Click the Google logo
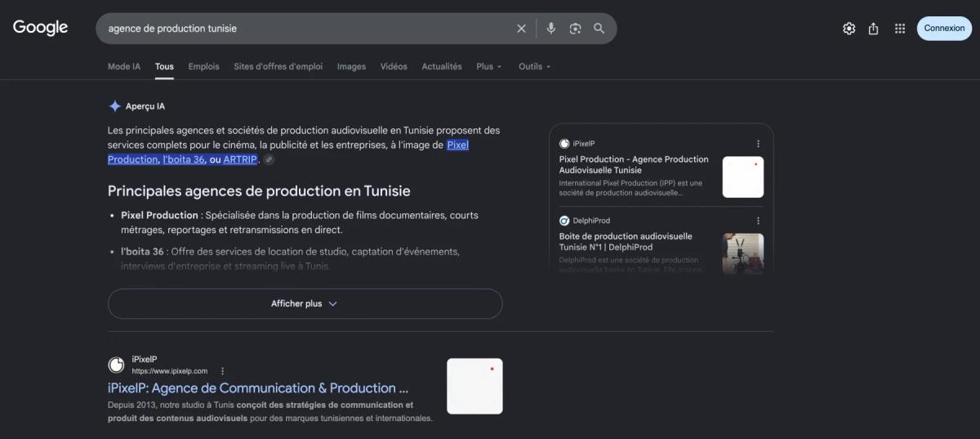Screen dimensions: 980x439 [x=40, y=28]
